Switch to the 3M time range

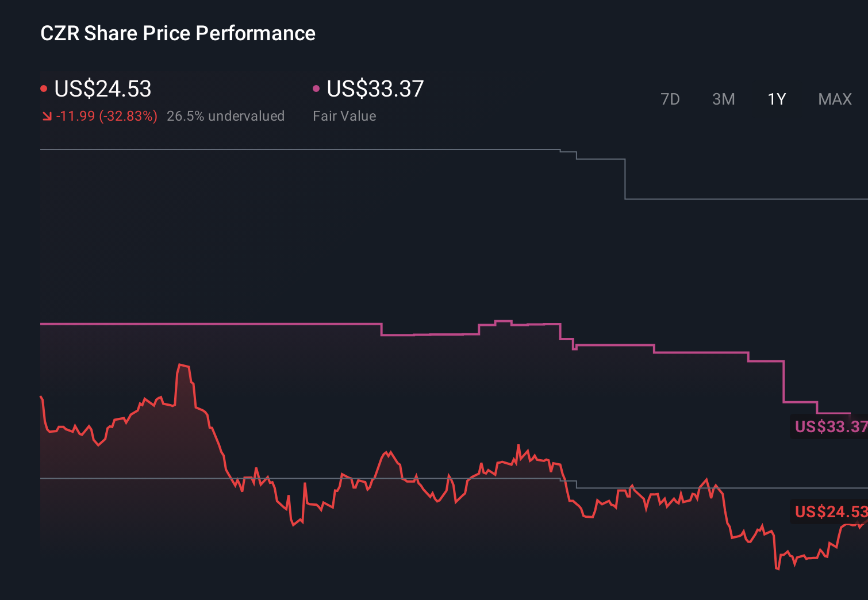pos(723,99)
